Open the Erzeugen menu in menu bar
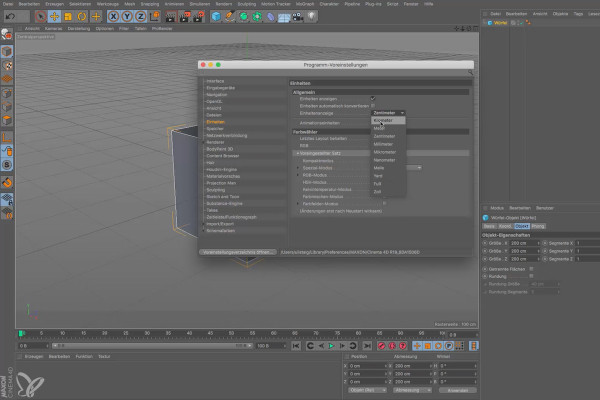The height and width of the screenshot is (400, 600). pos(54,4)
